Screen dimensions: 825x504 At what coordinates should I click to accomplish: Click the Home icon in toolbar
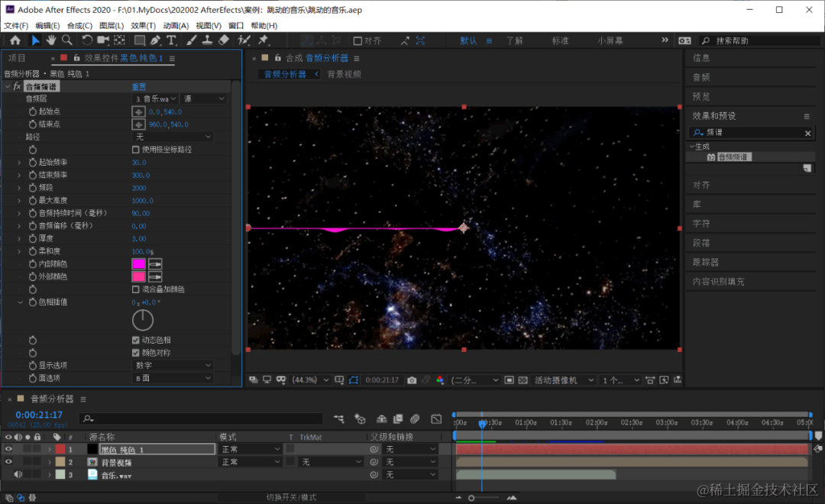pos(15,40)
